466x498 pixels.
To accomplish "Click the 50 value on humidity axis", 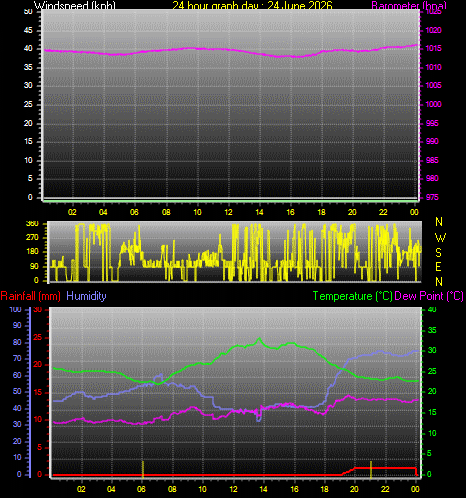I will 17,391.
